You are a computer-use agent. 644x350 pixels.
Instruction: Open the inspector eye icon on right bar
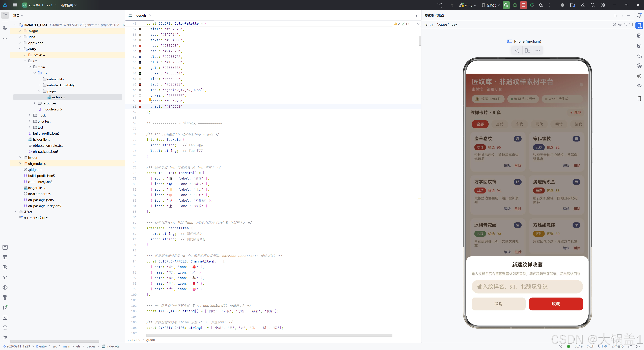point(639,86)
